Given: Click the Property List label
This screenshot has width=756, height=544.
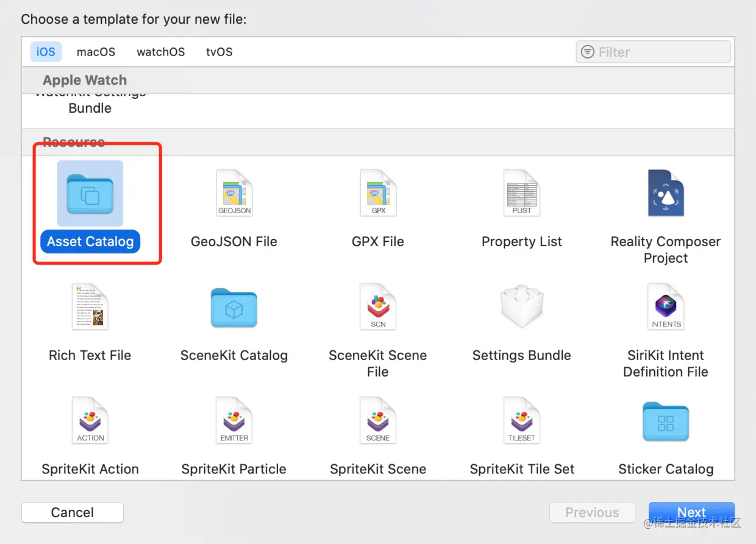Looking at the screenshot, I should coord(522,241).
